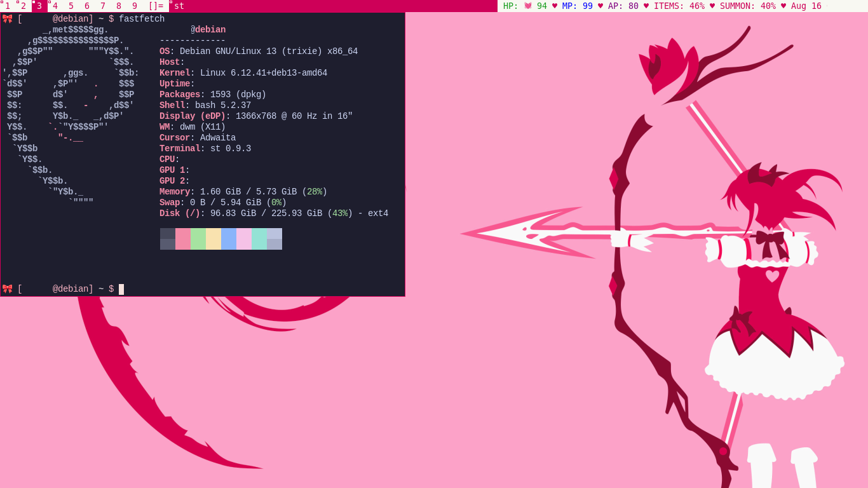Click the HP: 94 status entry
This screenshot has width=868, height=488.
click(x=525, y=6)
